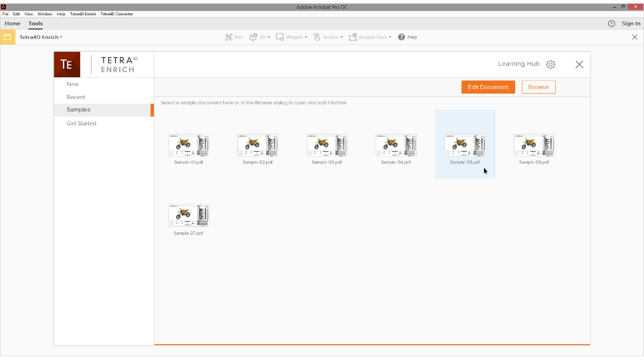Open settings gear next to Learning Hub
The height and width of the screenshot is (360, 644).
pyautogui.click(x=551, y=64)
